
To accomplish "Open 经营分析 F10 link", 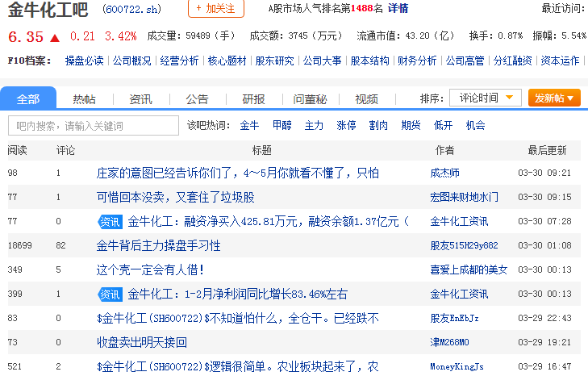I will [x=179, y=61].
